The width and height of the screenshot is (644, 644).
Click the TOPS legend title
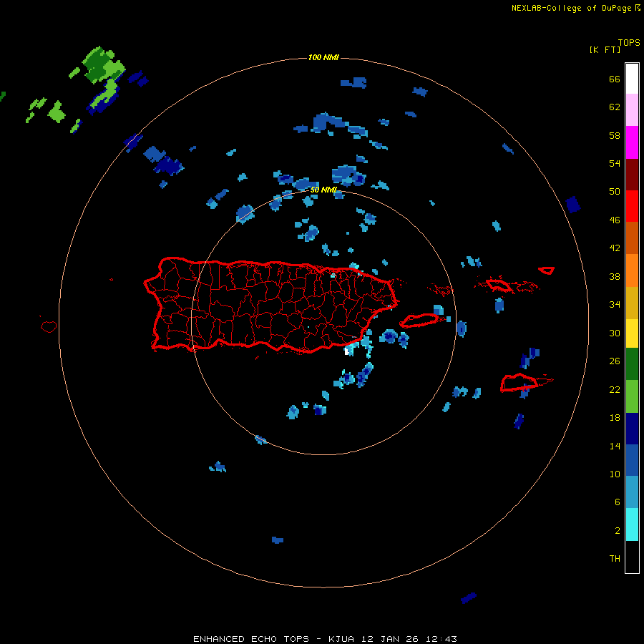pyautogui.click(x=629, y=42)
